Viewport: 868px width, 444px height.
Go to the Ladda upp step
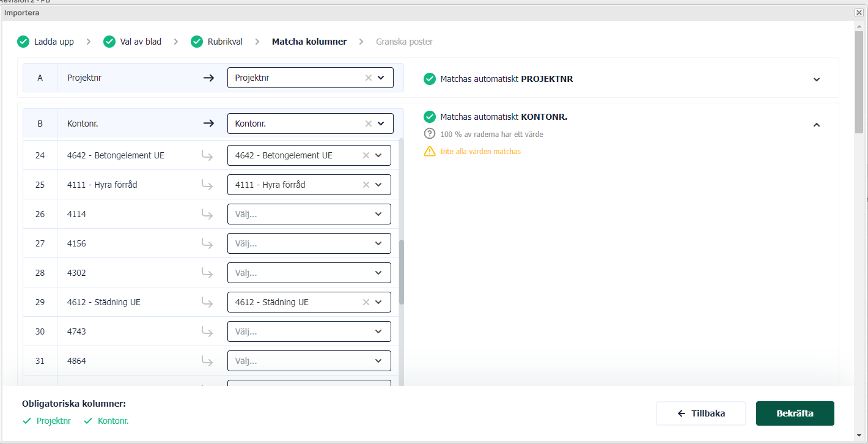tap(46, 42)
